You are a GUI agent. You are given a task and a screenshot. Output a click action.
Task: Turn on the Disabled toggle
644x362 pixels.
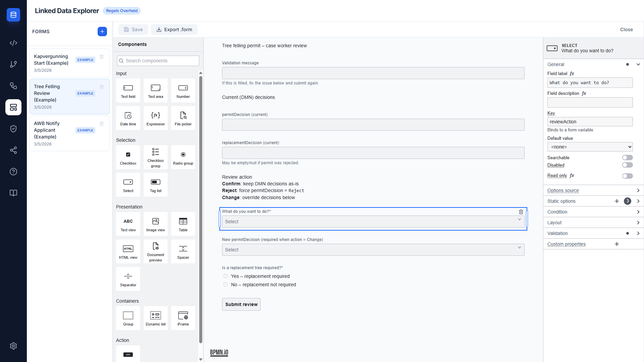(x=627, y=165)
